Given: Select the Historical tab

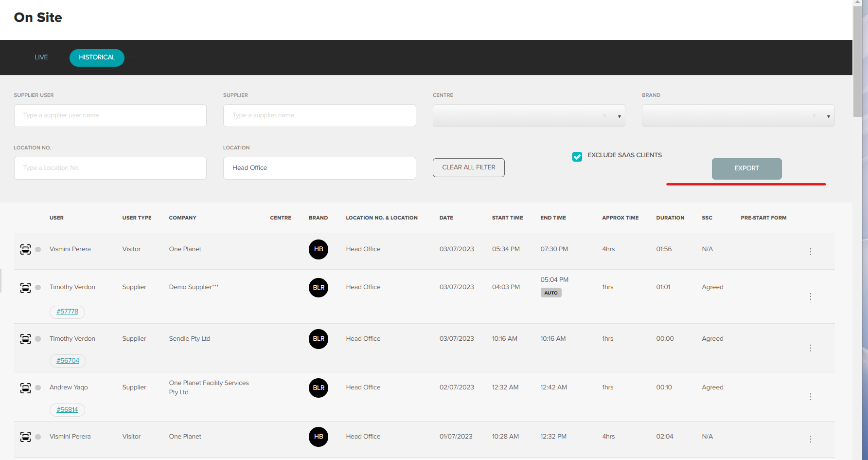Looking at the screenshot, I should click(97, 57).
